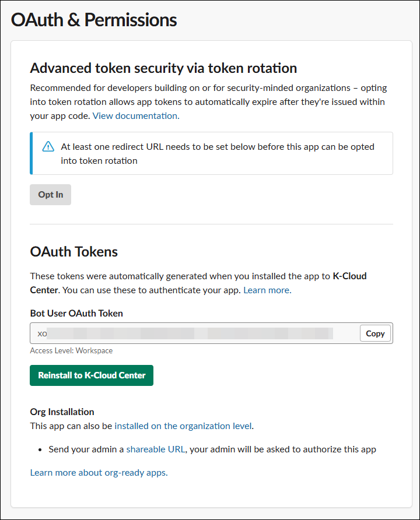Open installed on the organization level link

pos(183,426)
